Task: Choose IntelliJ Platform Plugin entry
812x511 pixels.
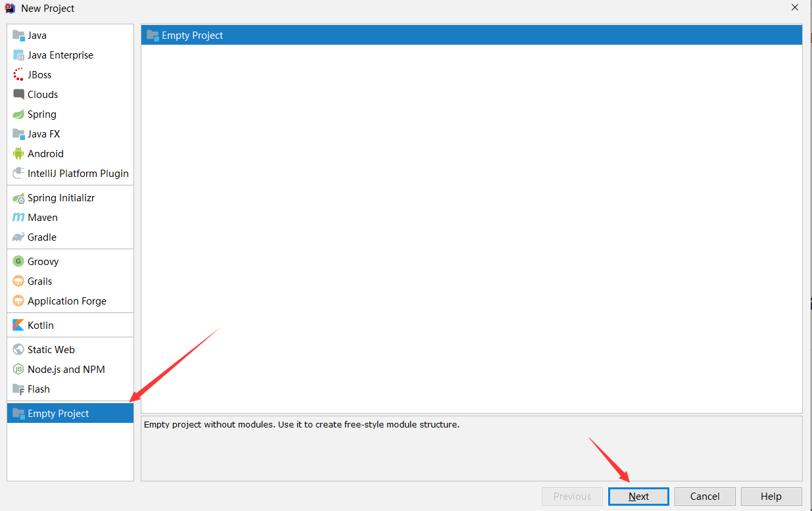Action: tap(70, 174)
